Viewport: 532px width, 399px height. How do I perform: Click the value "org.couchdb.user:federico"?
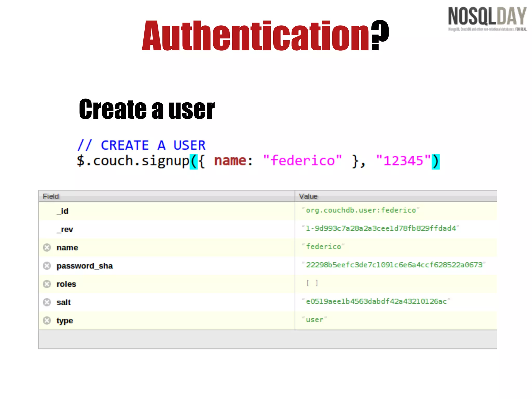tap(361, 210)
